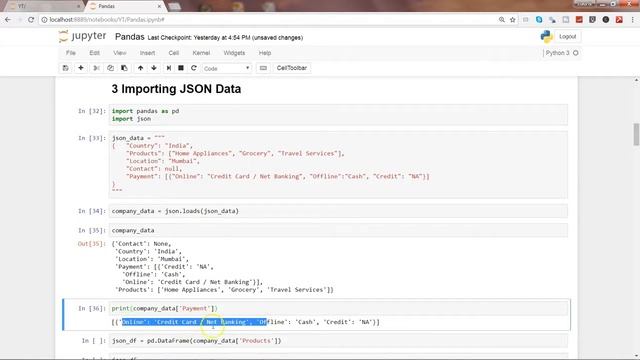The image size is (640, 360).
Task: Click the company_data code cell In [35]
Action: [338, 230]
